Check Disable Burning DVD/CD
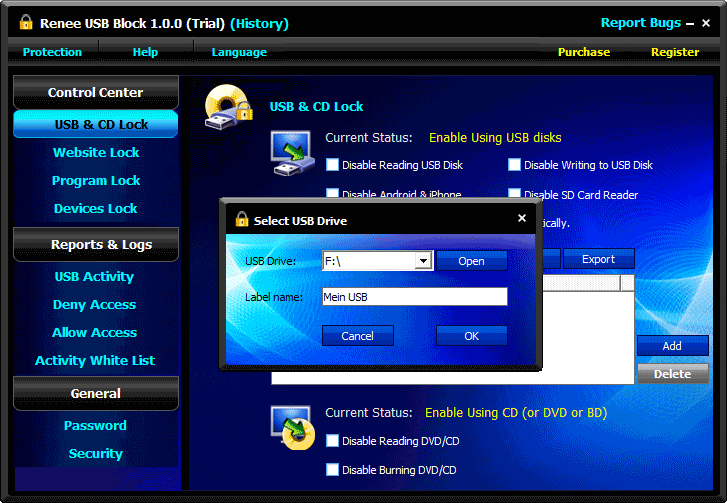Screen dimensions: 727x503 (x=332, y=470)
